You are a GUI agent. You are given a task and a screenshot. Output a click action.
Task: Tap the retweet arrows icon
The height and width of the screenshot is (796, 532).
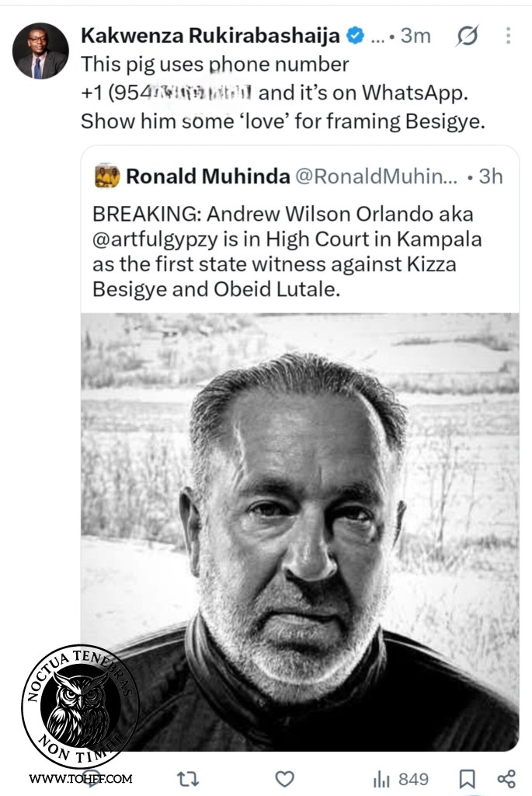point(188,779)
